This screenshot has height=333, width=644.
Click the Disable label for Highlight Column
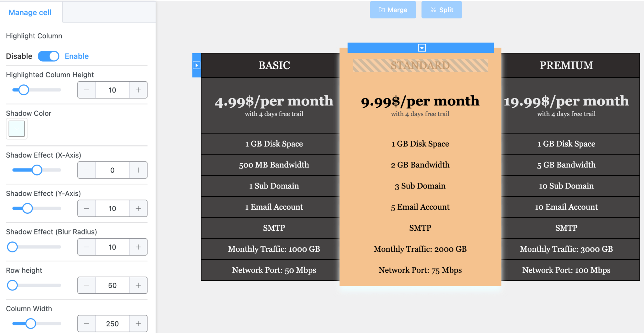(x=19, y=56)
